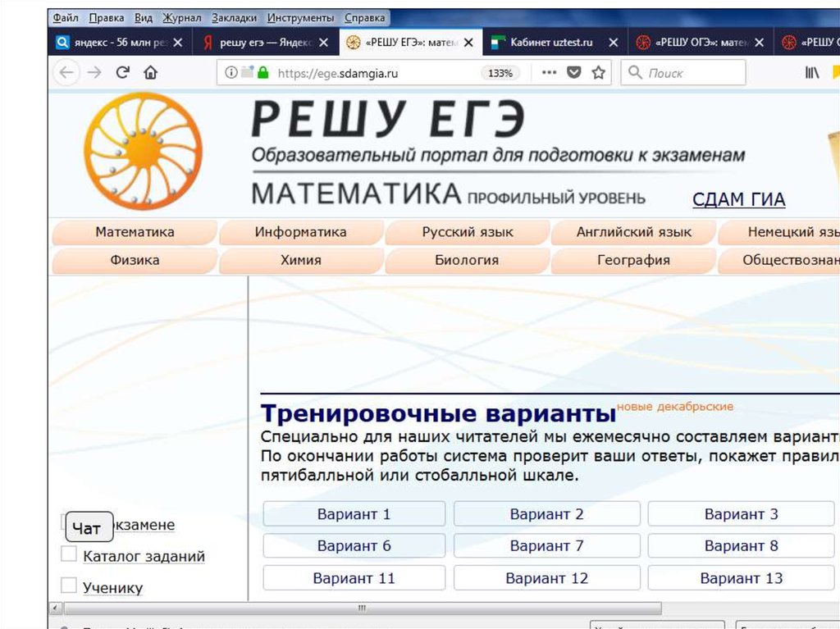Viewport: 840px width, 629px height.
Task: Open the Журнал menu
Action: (x=182, y=18)
